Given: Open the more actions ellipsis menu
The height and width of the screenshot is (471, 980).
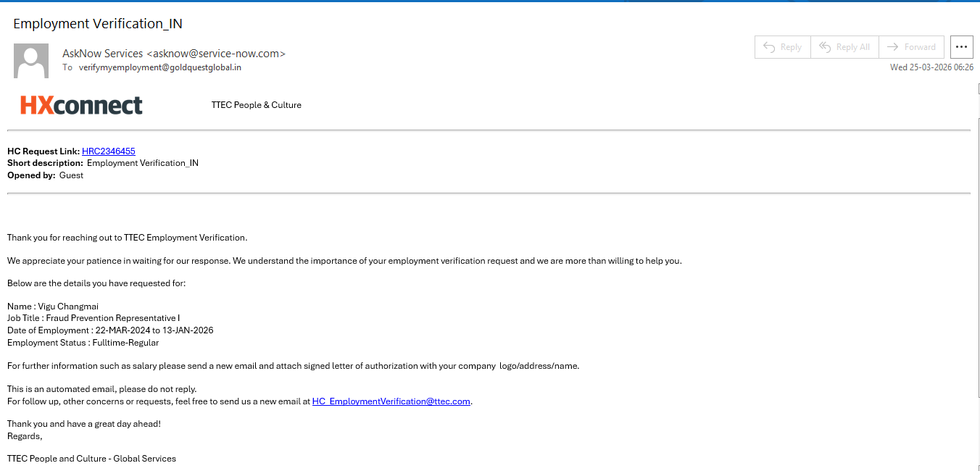Looking at the screenshot, I should point(962,47).
